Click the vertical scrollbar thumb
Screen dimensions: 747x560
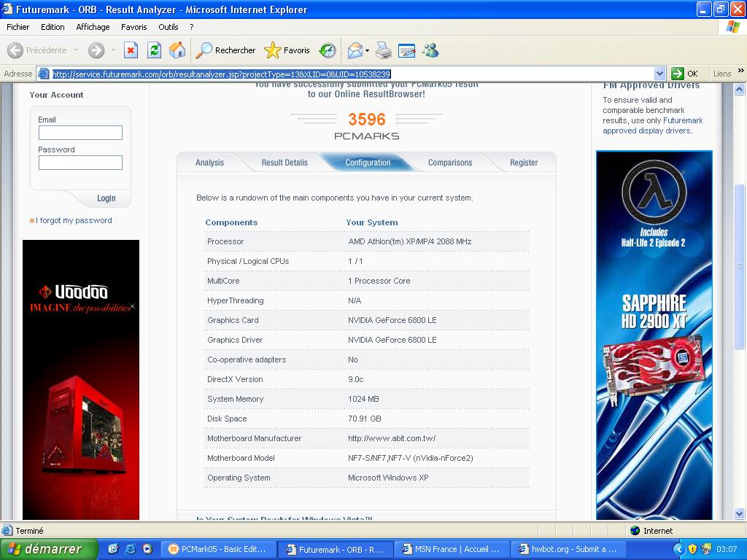pyautogui.click(x=740, y=265)
